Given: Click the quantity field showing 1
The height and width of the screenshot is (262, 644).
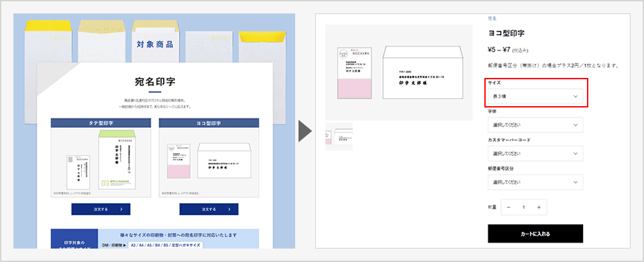Looking at the screenshot, I should pyautogui.click(x=524, y=208).
